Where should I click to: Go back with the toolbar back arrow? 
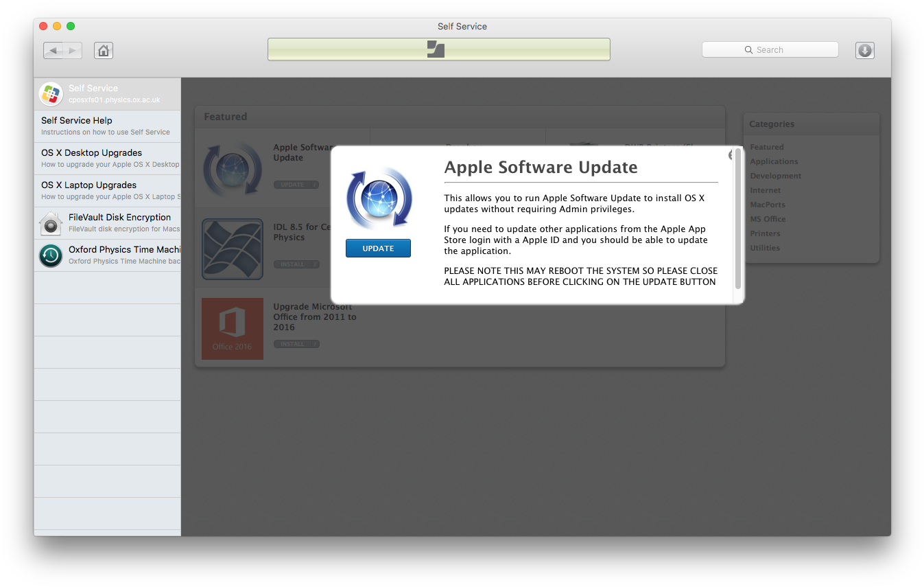54,50
